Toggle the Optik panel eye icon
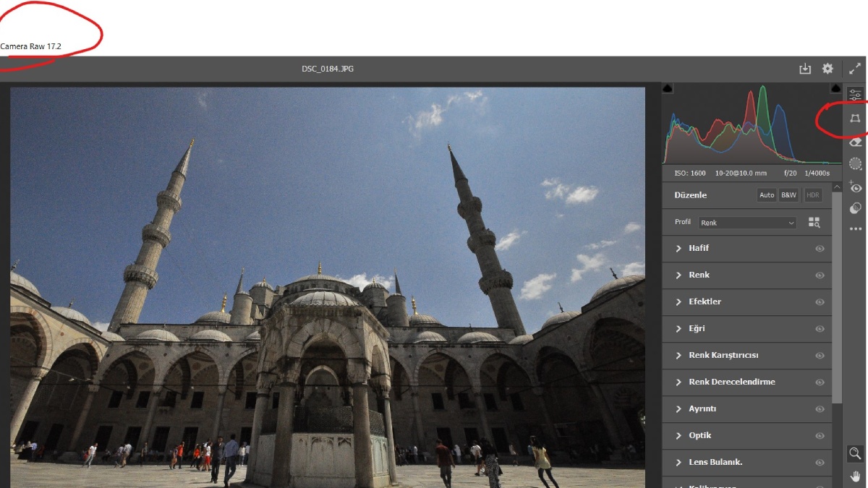The width and height of the screenshot is (868, 488). [820, 436]
